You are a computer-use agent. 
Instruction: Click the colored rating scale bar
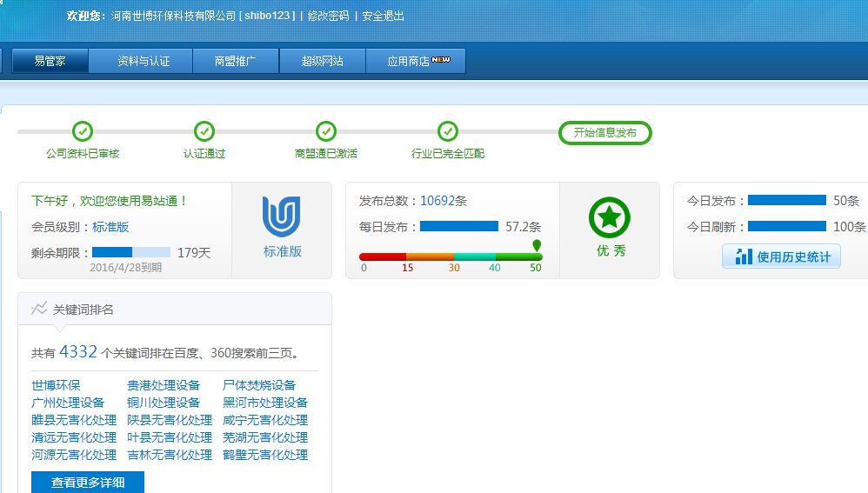451,256
